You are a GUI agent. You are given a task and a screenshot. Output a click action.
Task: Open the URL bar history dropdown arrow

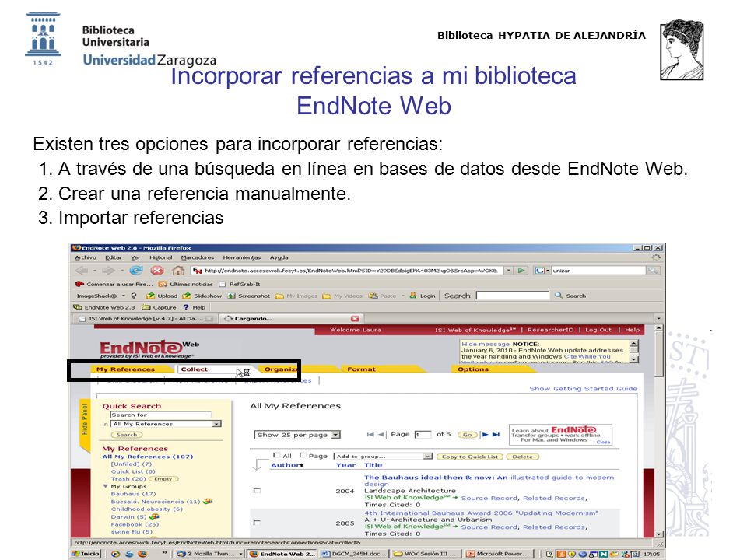pos(508,271)
